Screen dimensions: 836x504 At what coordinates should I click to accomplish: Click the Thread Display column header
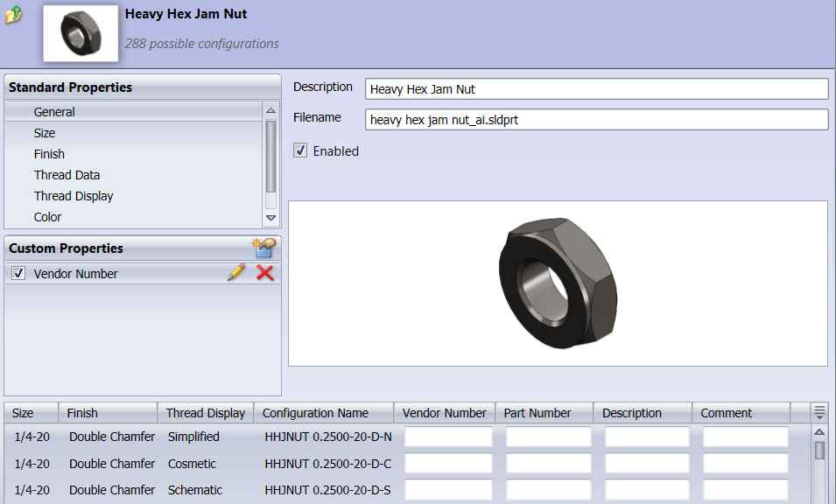coord(206,413)
